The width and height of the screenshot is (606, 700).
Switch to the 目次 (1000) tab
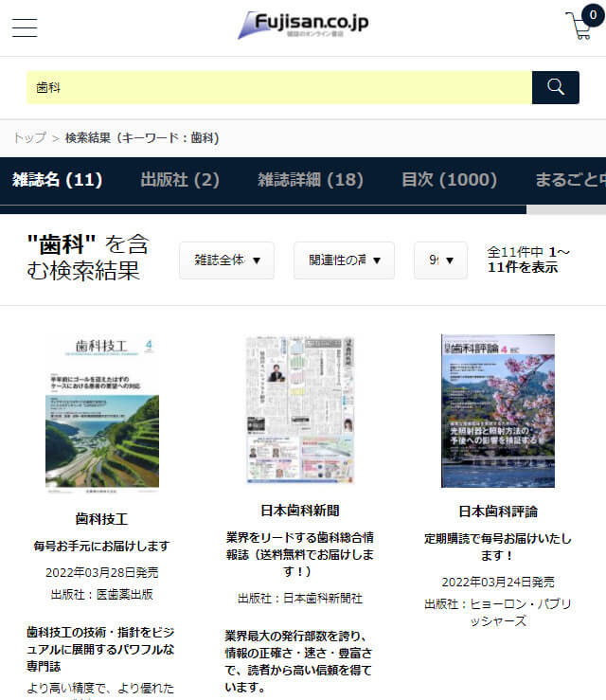pos(449,180)
